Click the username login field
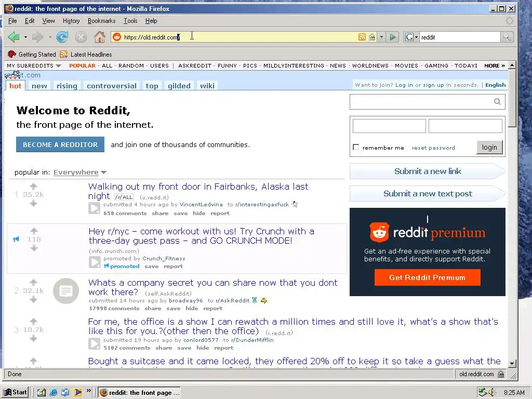This screenshot has width=532, height=399. coord(389,126)
